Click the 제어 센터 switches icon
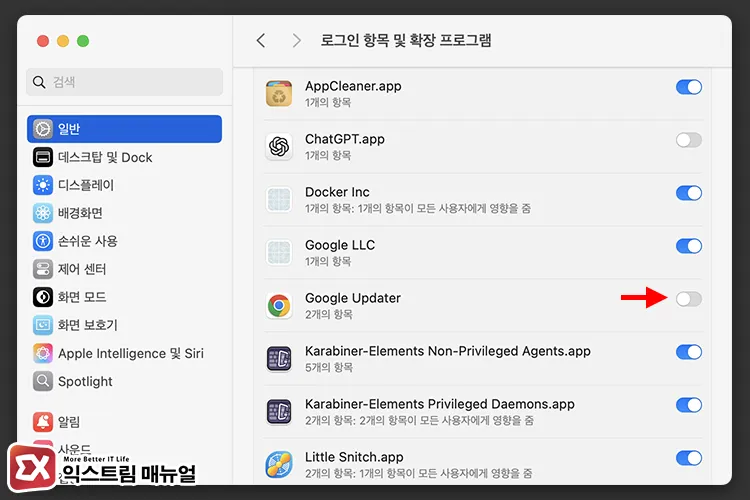750x500 pixels. 43,269
